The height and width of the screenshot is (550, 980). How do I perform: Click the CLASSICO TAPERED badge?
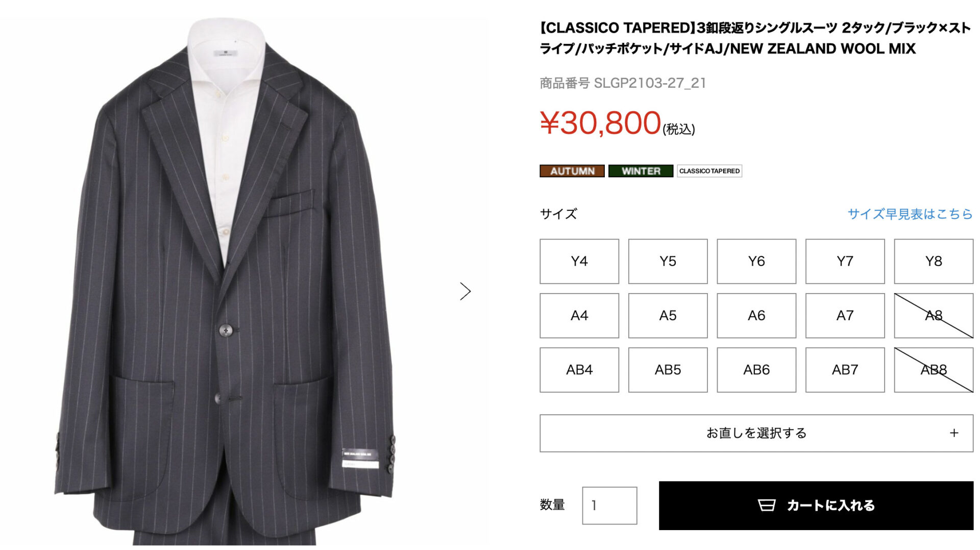[709, 171]
